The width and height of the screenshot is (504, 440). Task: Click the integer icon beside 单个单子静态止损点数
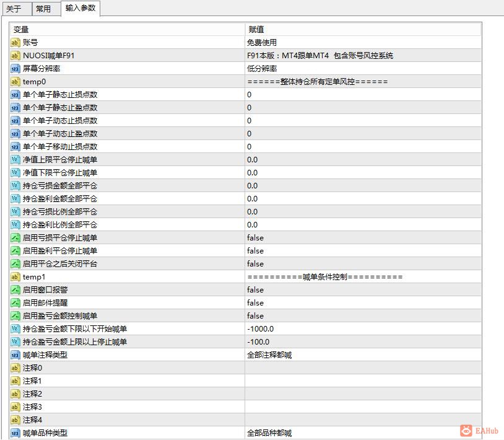point(15,95)
